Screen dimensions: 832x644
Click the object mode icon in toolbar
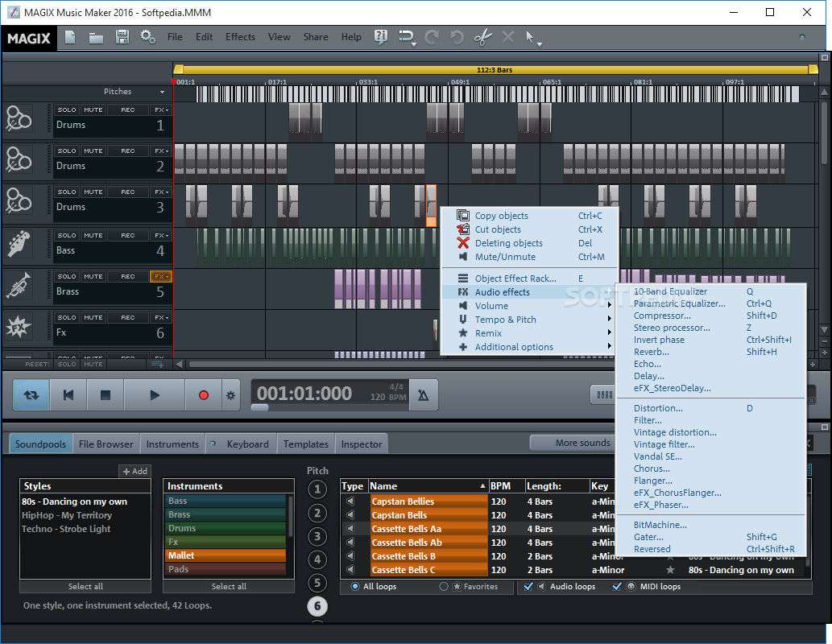pos(407,37)
